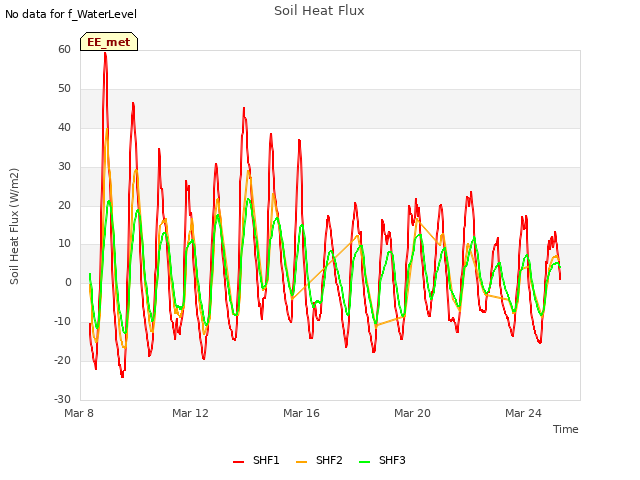Click the -20 y-axis tick label
The height and width of the screenshot is (480, 640).
[62, 360]
